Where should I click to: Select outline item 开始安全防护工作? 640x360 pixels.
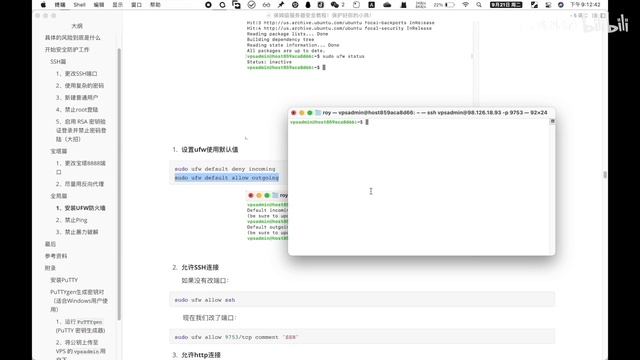pos(67,49)
